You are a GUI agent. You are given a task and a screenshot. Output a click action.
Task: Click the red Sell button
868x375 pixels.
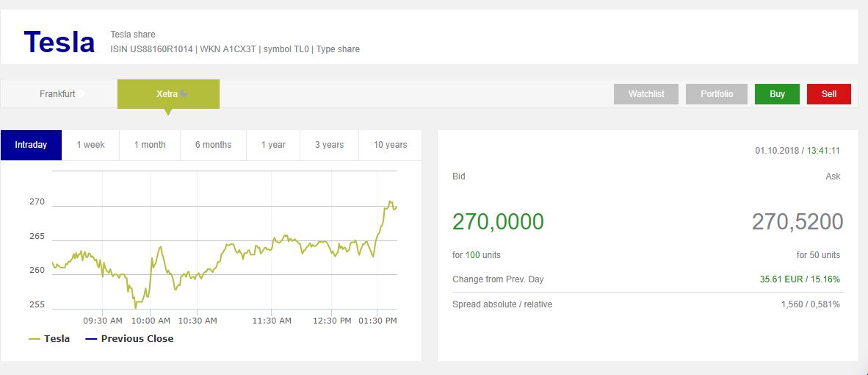829,94
